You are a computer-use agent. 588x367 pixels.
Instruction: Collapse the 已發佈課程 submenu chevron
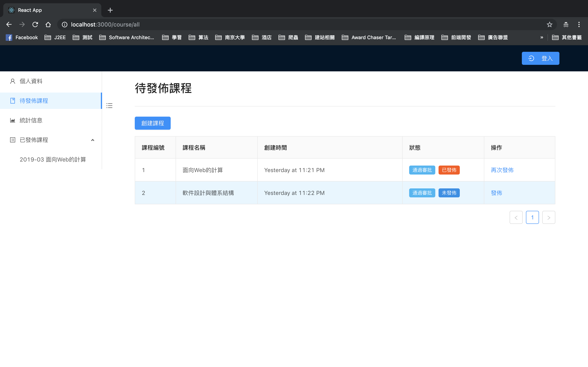92,140
